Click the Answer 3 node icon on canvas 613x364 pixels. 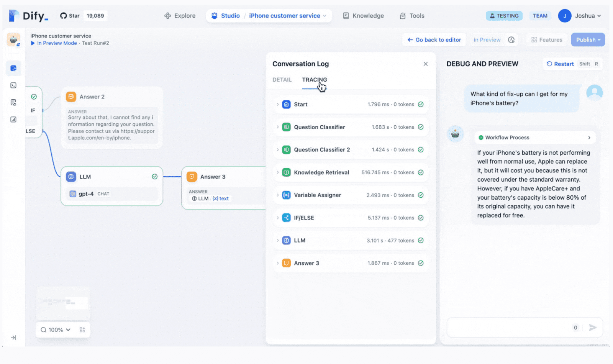click(192, 177)
